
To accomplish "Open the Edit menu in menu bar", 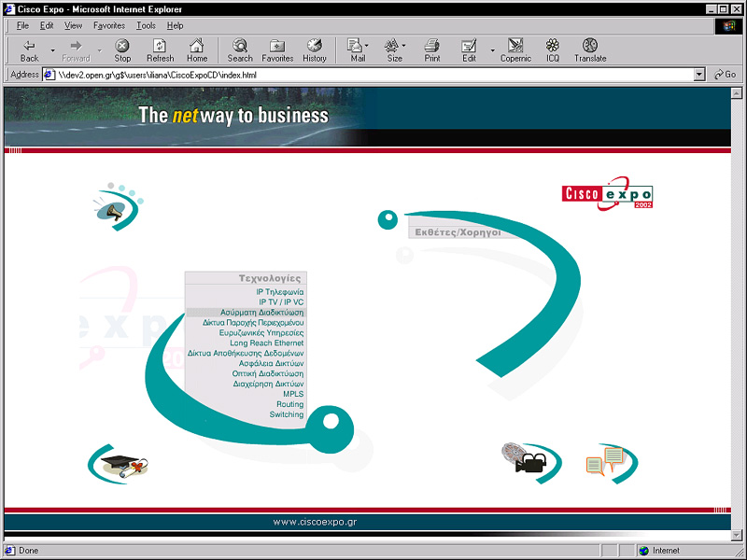I will pyautogui.click(x=46, y=26).
